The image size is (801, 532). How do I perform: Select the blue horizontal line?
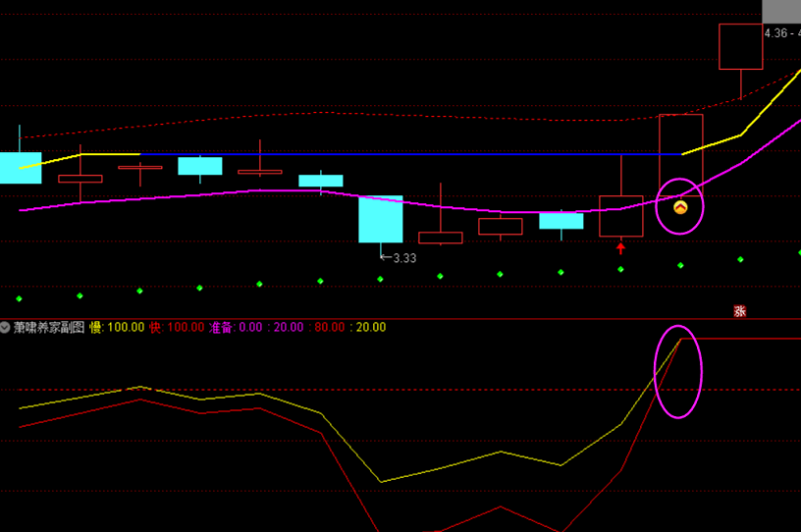(411, 154)
